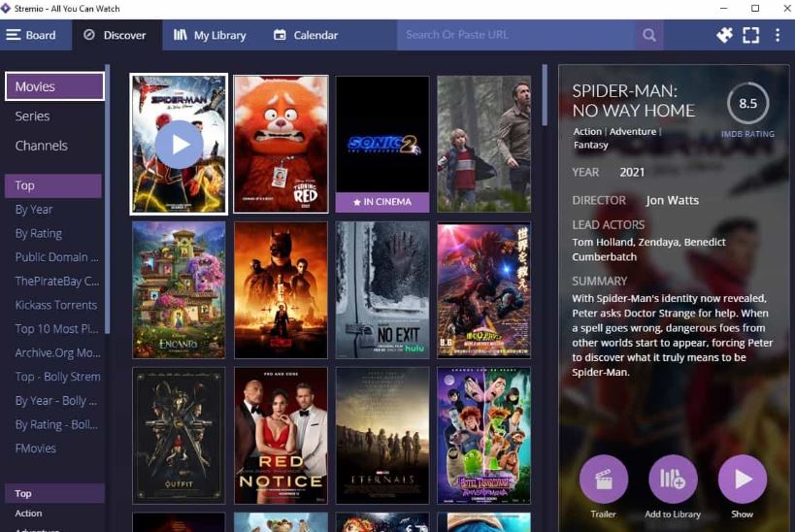Choose the By Rating catalog
This screenshot has width=795, height=532.
click(x=39, y=233)
